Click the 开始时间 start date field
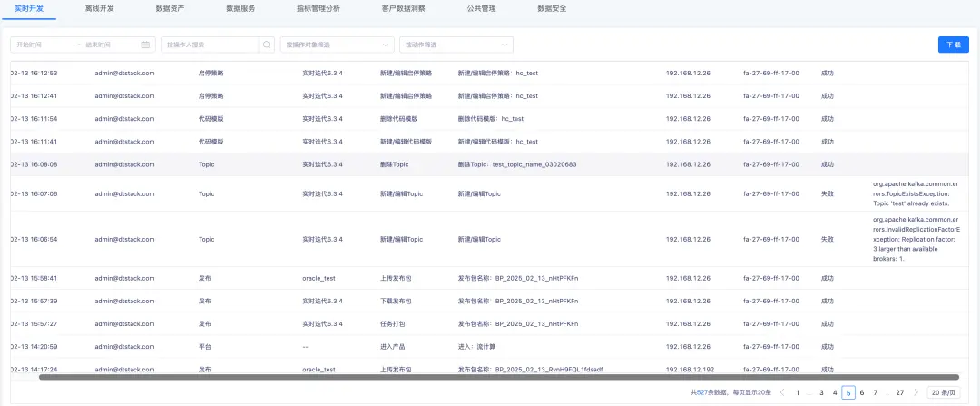This screenshot has width=980, height=406. [42, 45]
